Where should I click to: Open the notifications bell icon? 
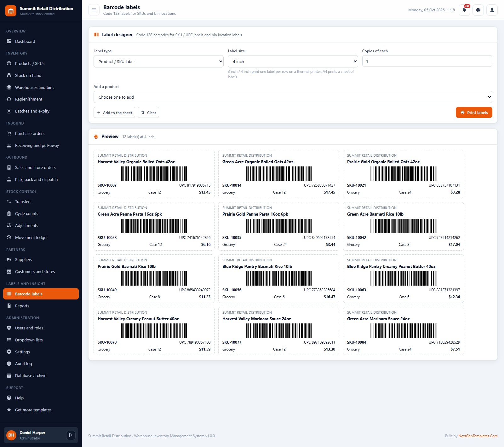click(464, 10)
